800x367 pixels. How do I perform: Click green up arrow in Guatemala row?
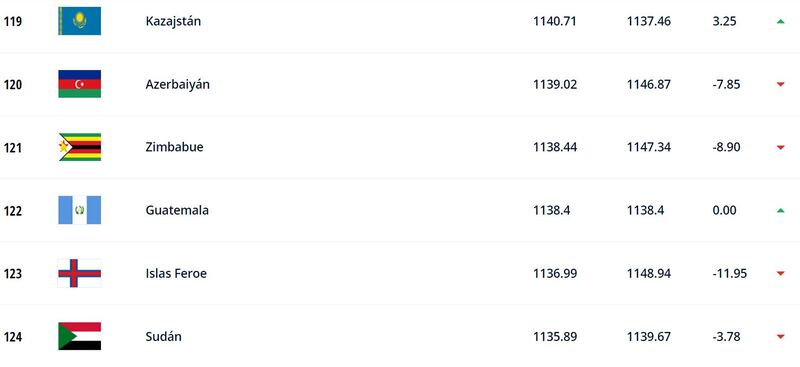tap(780, 210)
